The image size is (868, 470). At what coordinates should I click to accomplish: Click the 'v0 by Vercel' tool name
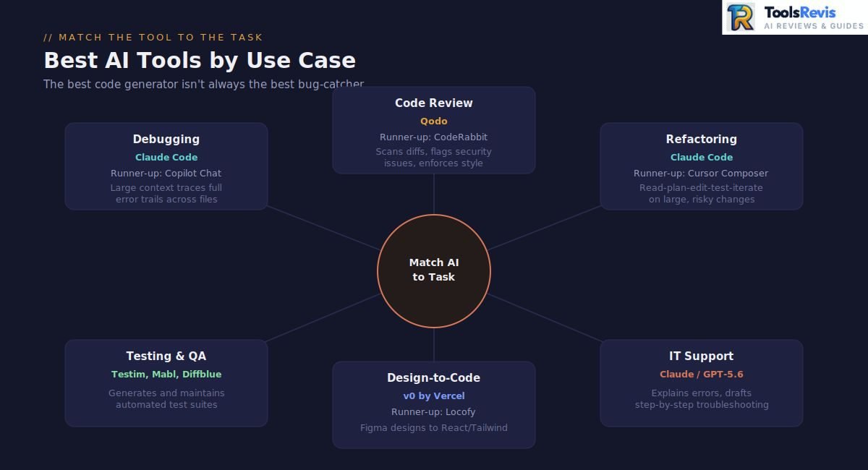[434, 396]
